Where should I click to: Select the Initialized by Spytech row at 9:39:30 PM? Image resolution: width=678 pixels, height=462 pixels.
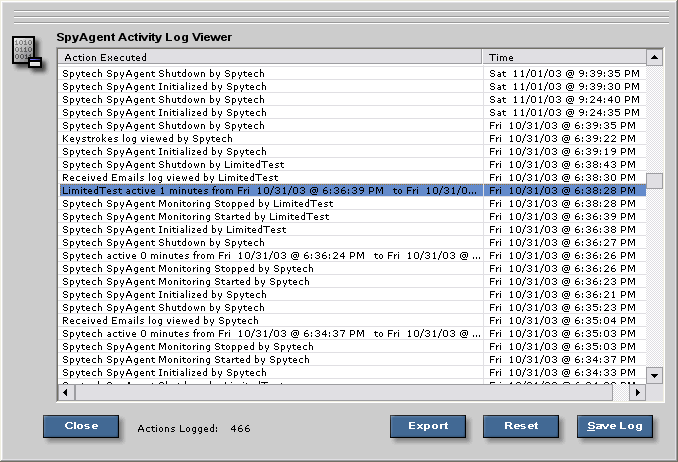[352, 87]
